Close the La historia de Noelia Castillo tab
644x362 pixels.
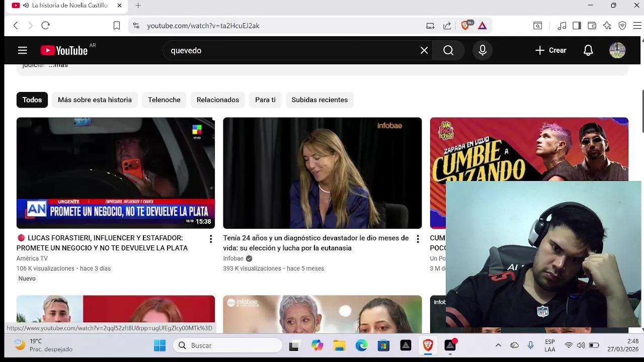[119, 6]
